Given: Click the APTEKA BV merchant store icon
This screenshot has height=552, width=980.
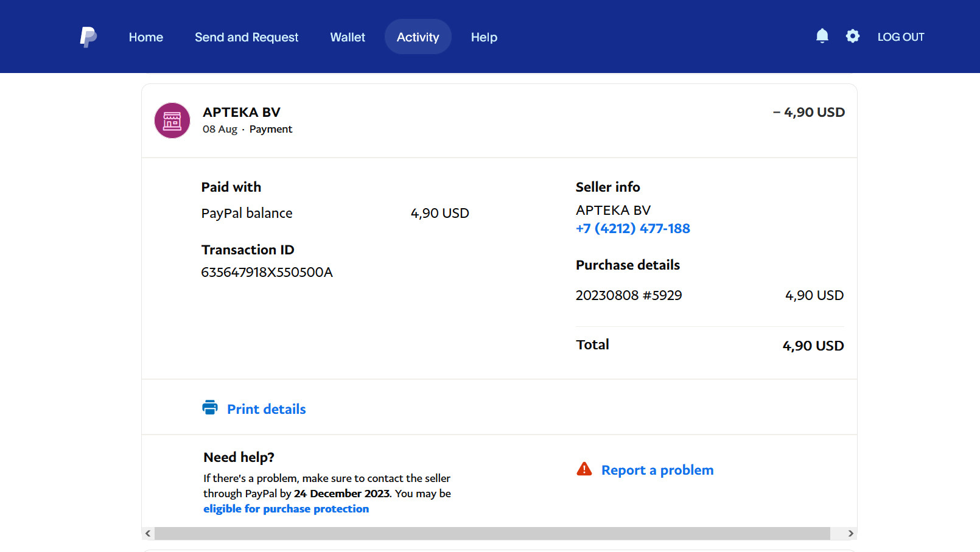Looking at the screenshot, I should point(172,121).
